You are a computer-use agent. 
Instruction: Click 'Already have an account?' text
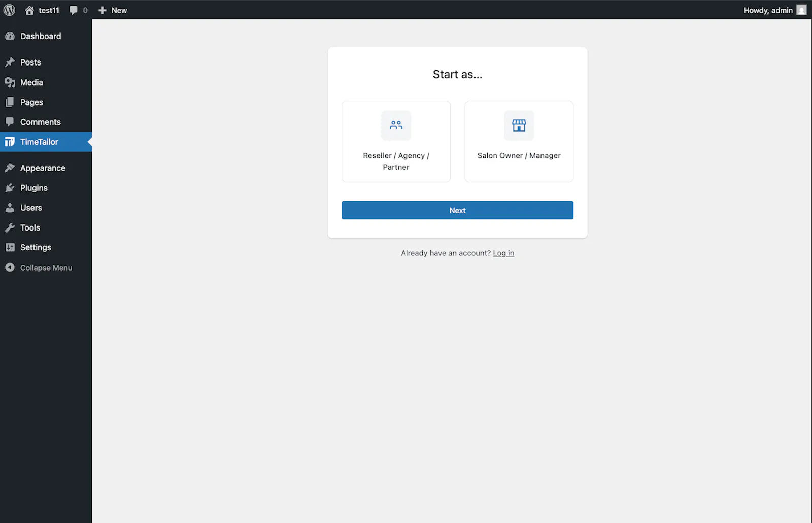coord(446,253)
